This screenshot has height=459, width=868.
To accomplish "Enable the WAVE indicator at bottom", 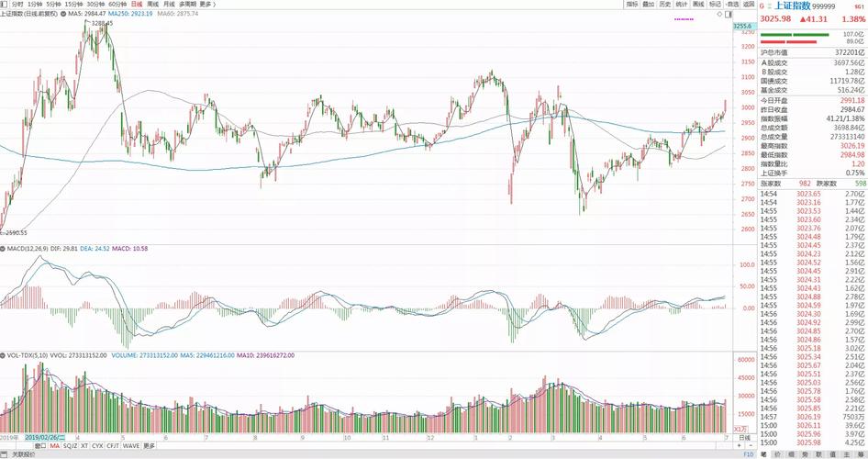I will pyautogui.click(x=130, y=445).
